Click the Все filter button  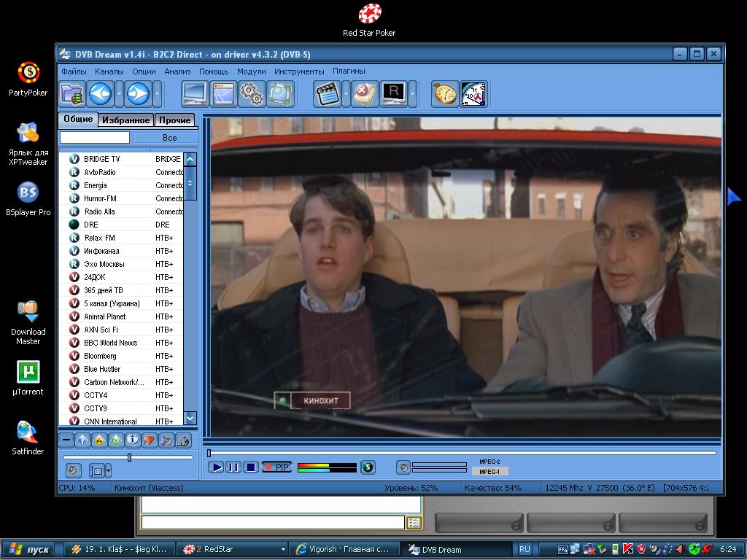pyautogui.click(x=169, y=137)
